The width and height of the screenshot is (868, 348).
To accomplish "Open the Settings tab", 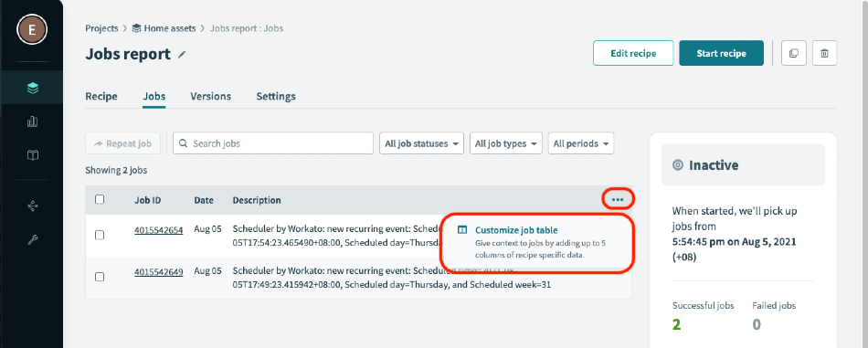I will click(x=276, y=96).
